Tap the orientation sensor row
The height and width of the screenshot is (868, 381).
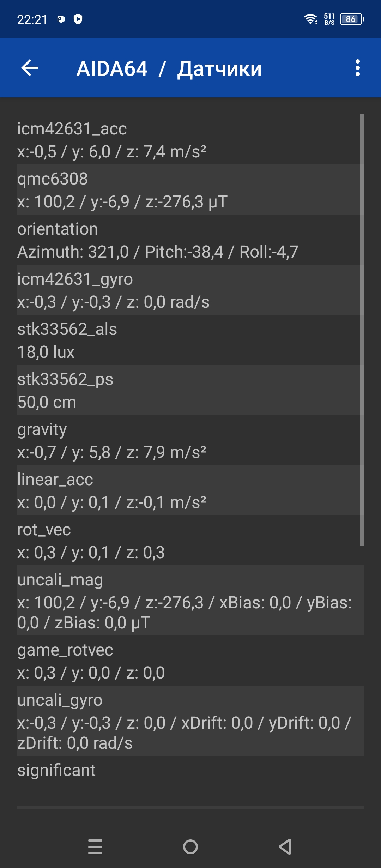tap(187, 240)
